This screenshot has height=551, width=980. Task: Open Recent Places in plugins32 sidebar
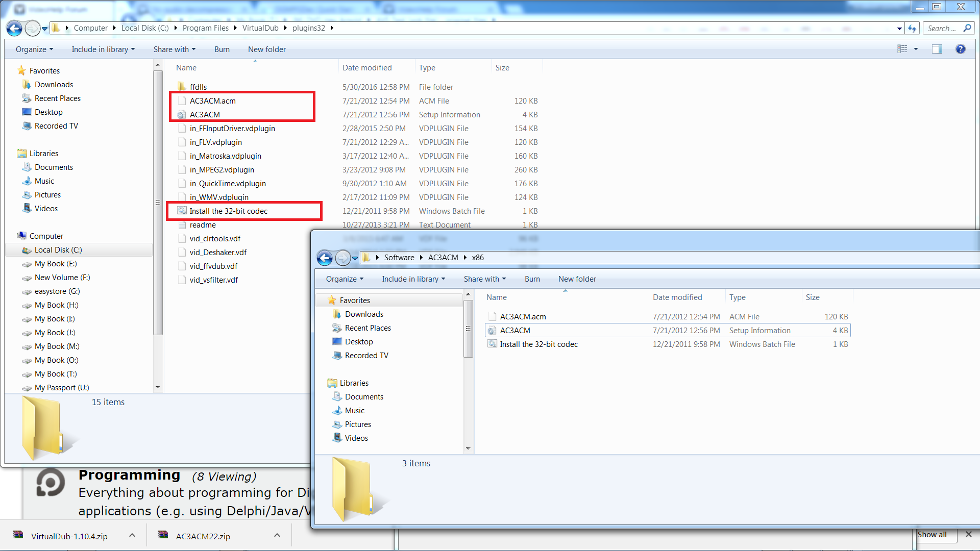57,98
